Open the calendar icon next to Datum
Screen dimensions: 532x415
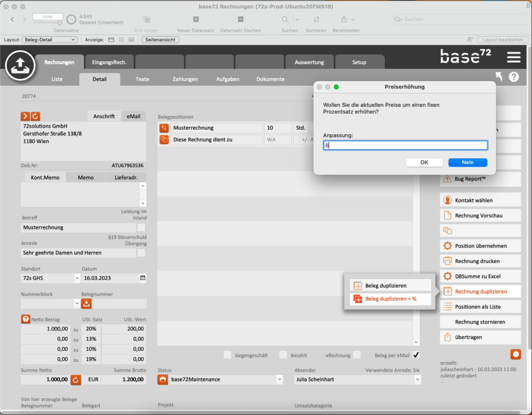click(143, 278)
